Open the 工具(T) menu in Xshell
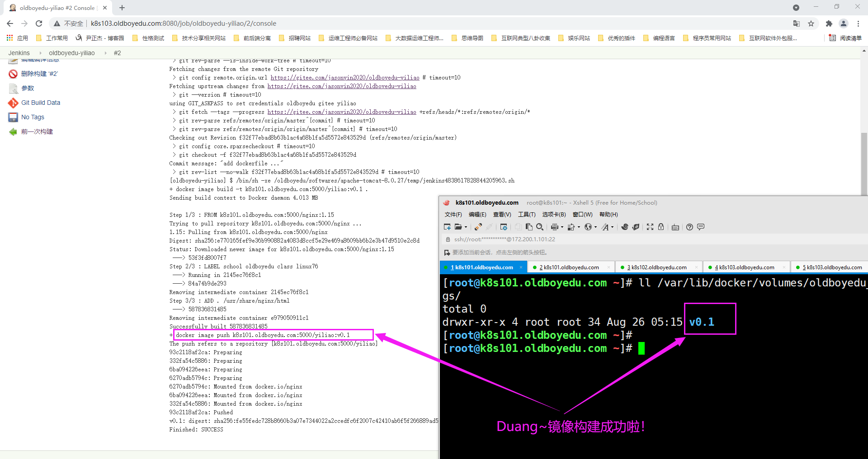 [527, 215]
